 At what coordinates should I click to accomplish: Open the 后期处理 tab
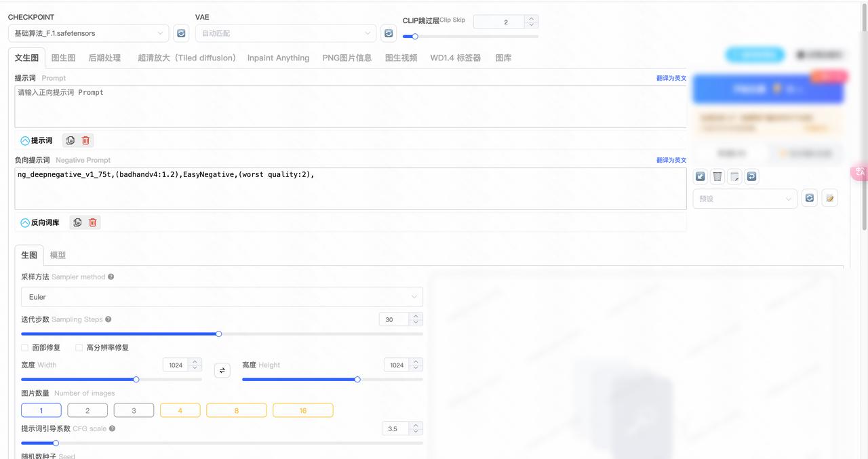pyautogui.click(x=104, y=58)
